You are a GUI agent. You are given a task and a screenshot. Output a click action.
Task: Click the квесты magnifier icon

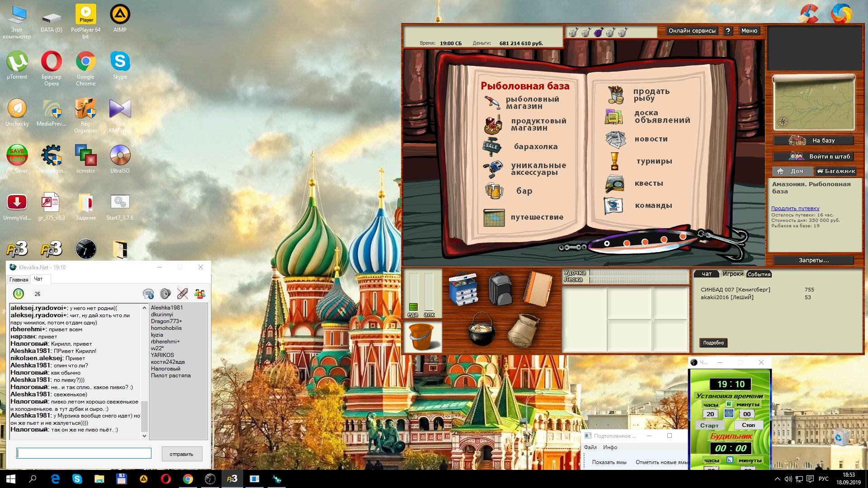615,183
